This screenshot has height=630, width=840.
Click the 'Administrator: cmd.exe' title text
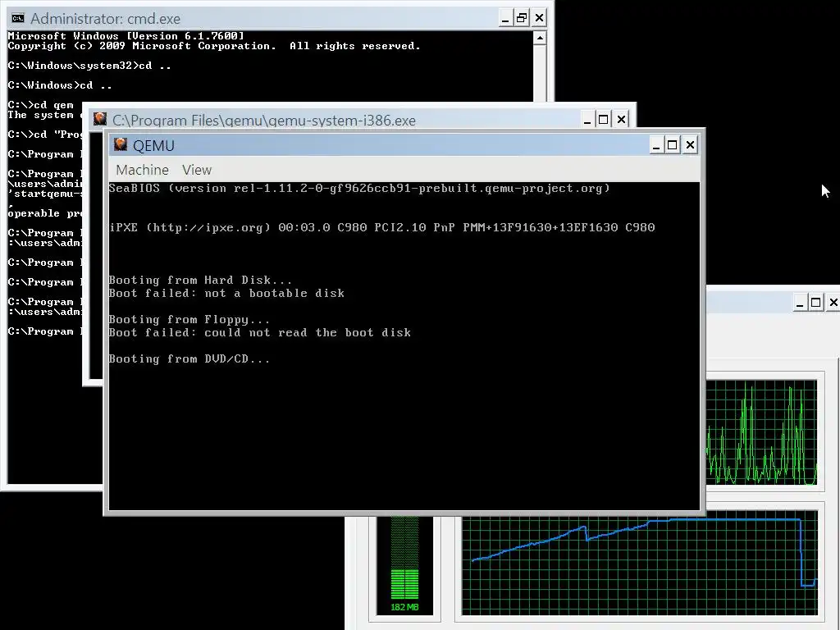[105, 19]
